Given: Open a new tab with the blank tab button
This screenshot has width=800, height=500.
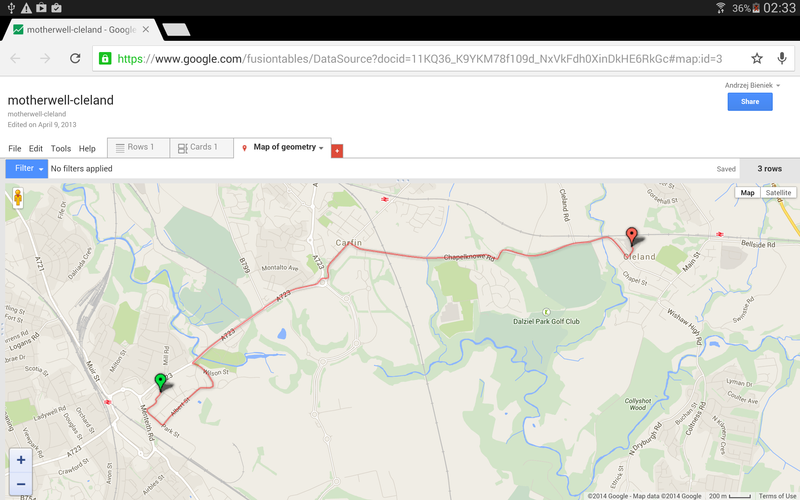Looking at the screenshot, I should (176, 30).
